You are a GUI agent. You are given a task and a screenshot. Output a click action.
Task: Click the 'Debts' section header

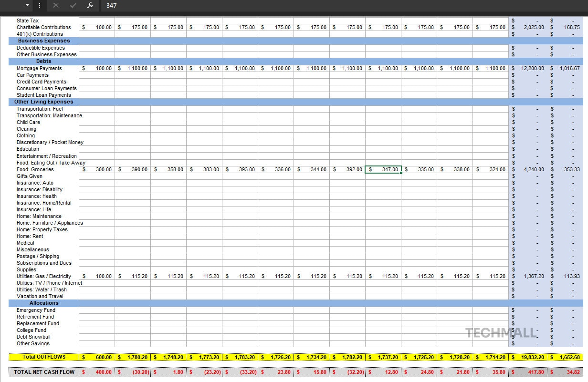(44, 61)
